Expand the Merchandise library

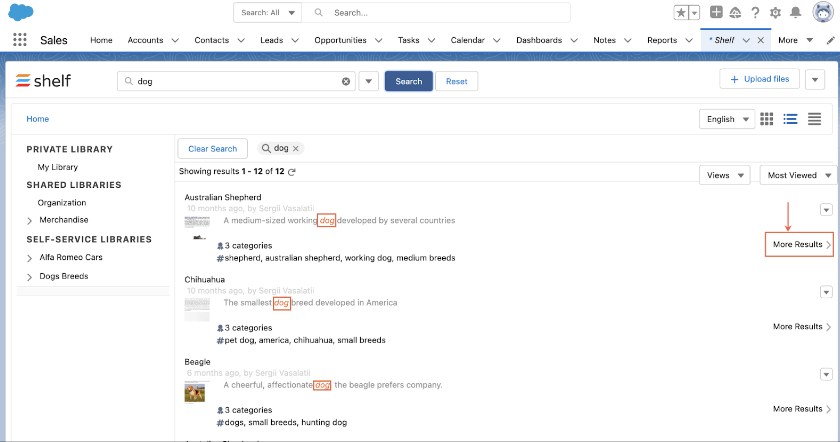coord(29,220)
